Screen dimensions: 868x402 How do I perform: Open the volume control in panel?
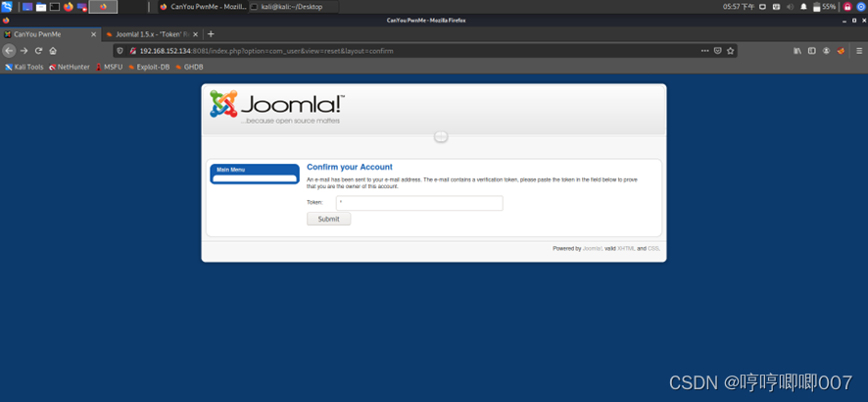coord(790,7)
